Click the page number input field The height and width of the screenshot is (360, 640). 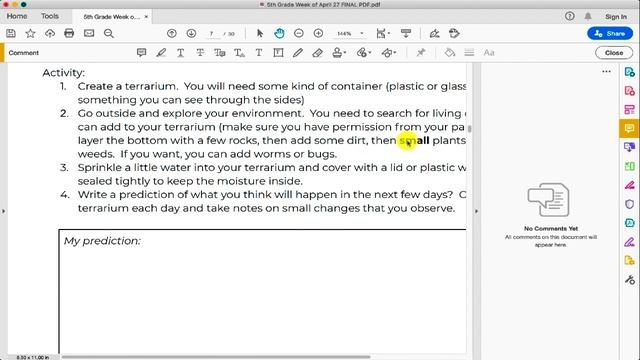pos(211,33)
